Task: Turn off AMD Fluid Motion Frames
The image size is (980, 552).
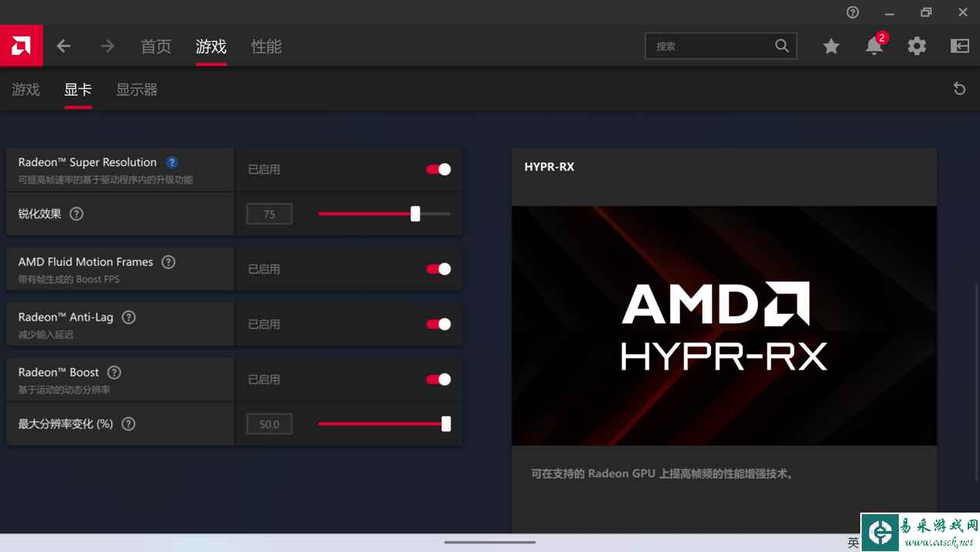Action: (438, 269)
